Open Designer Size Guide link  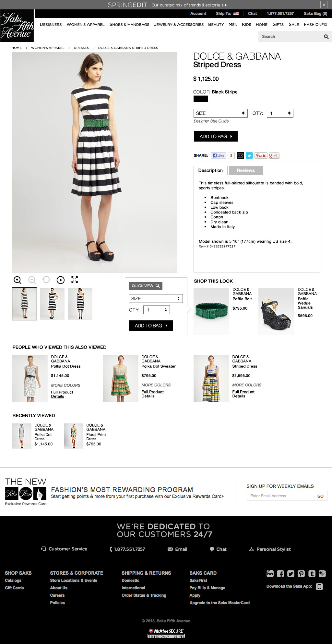(211, 121)
